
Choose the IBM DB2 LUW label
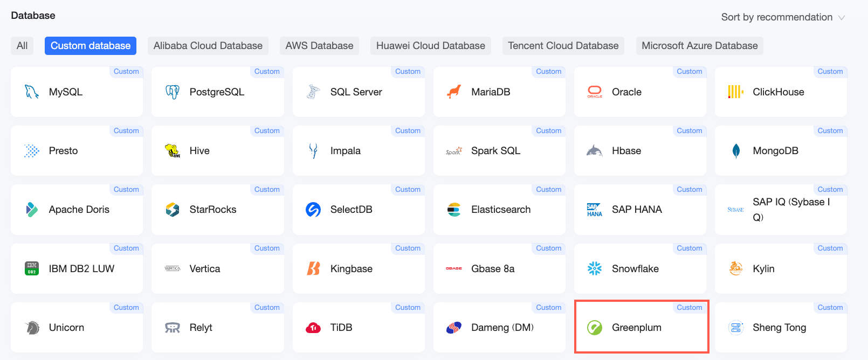(81, 268)
